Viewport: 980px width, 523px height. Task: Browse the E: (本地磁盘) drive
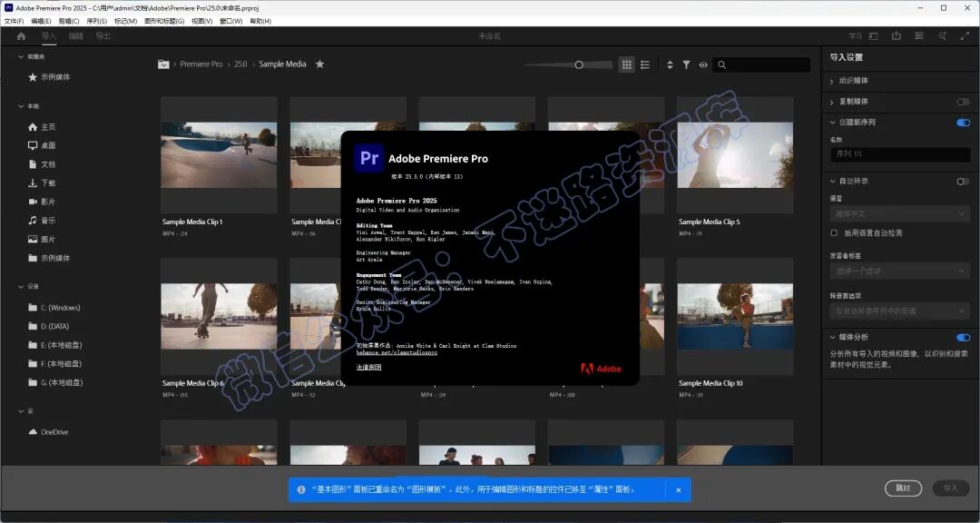55,345
